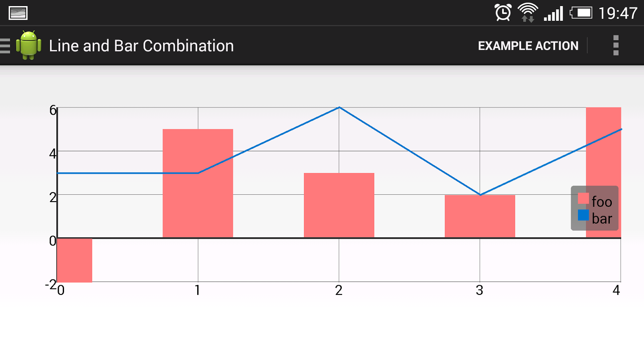
Task: Click the red foo legend swatch
Action: pyautogui.click(x=583, y=199)
